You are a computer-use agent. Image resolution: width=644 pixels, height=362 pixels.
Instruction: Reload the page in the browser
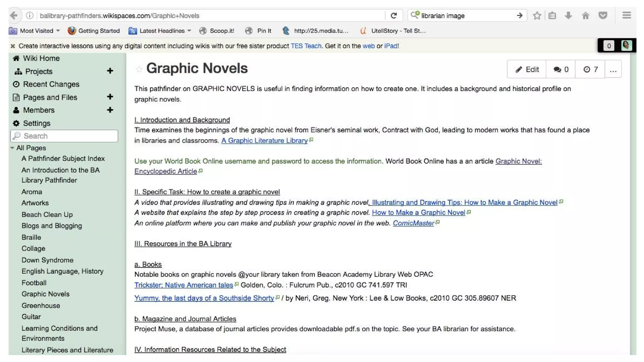tap(394, 15)
